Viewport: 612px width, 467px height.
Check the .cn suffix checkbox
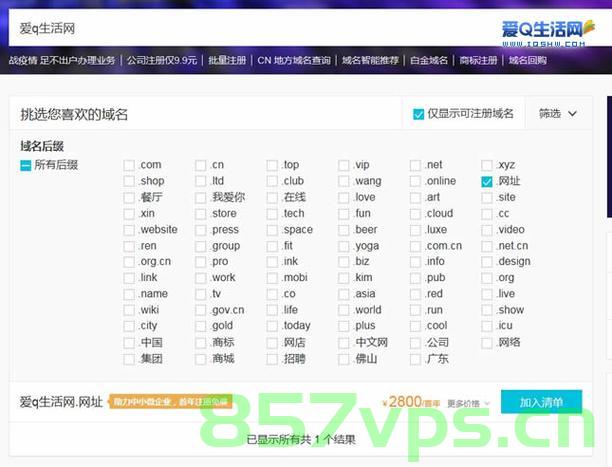pyautogui.click(x=201, y=166)
